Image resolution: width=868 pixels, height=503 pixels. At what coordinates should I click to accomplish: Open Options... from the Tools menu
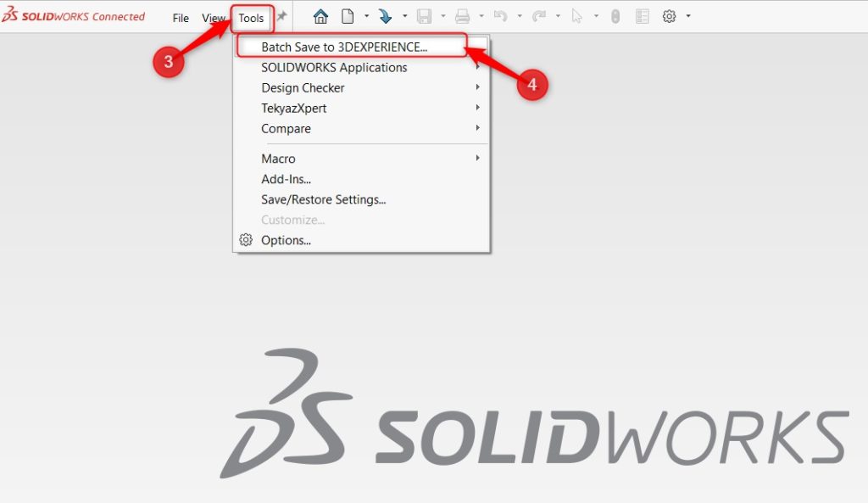361,240
